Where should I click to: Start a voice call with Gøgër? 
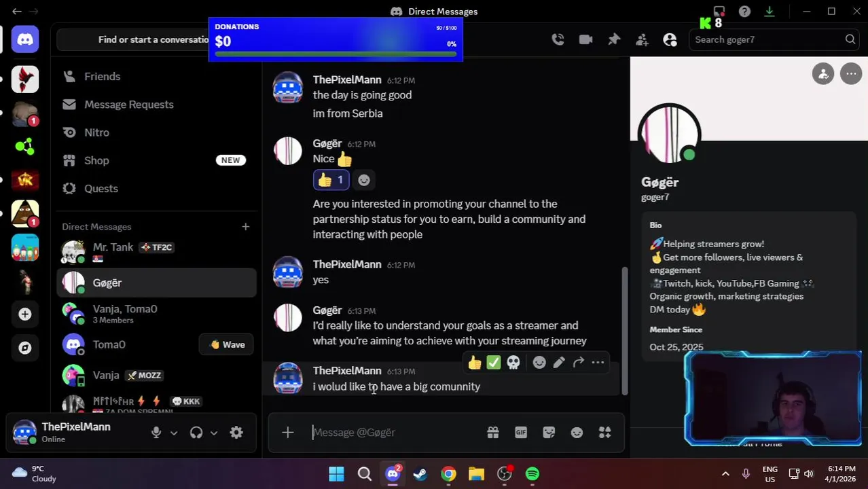558,39
